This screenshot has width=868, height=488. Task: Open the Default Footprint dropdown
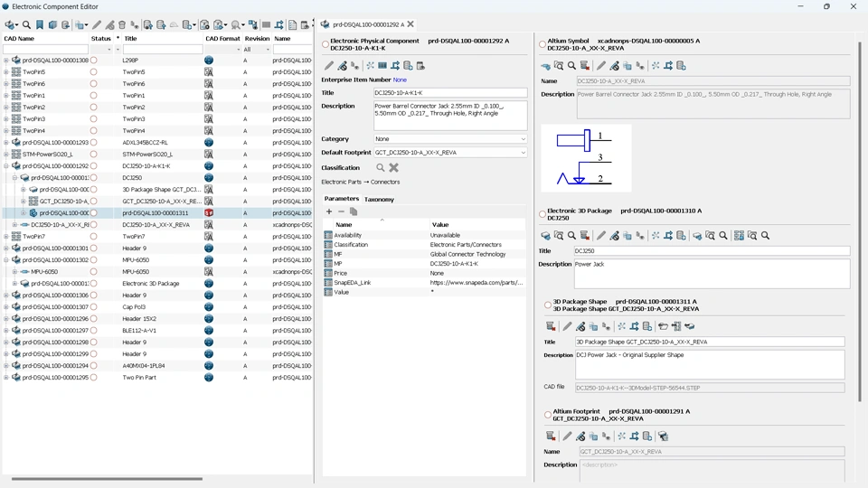(x=450, y=152)
